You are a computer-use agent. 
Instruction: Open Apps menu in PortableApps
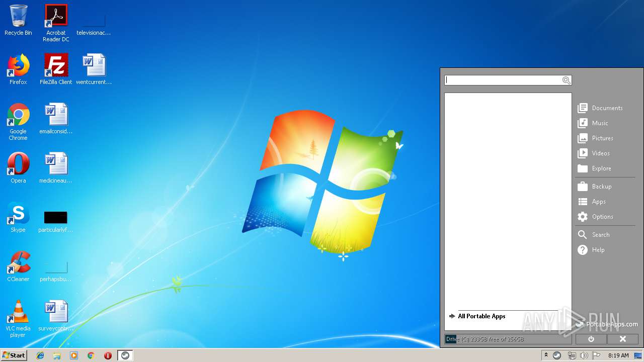(x=592, y=202)
